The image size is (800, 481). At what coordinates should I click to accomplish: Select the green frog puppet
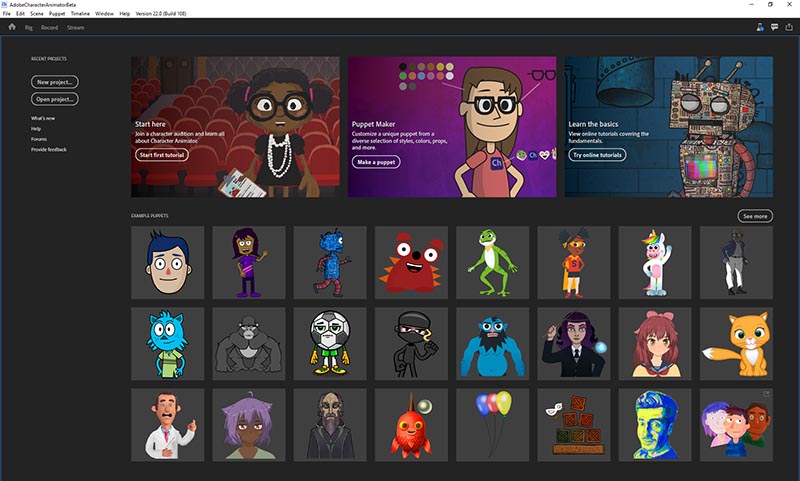[x=492, y=263]
